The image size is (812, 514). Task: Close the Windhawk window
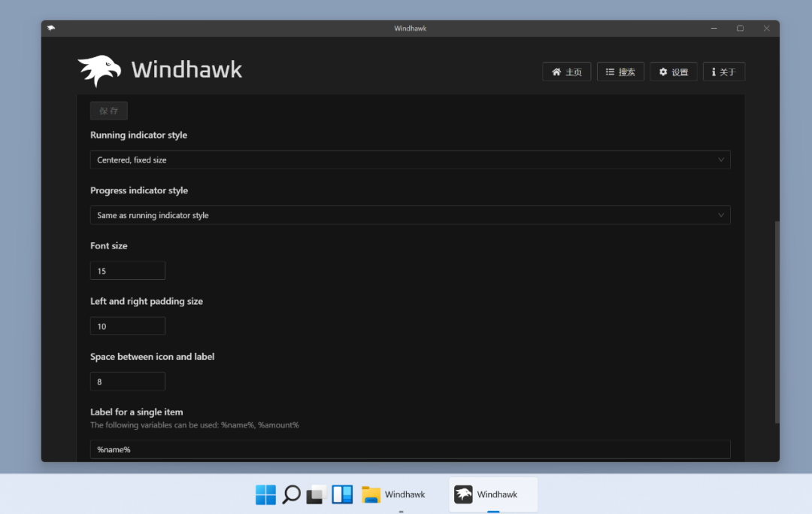(766, 28)
